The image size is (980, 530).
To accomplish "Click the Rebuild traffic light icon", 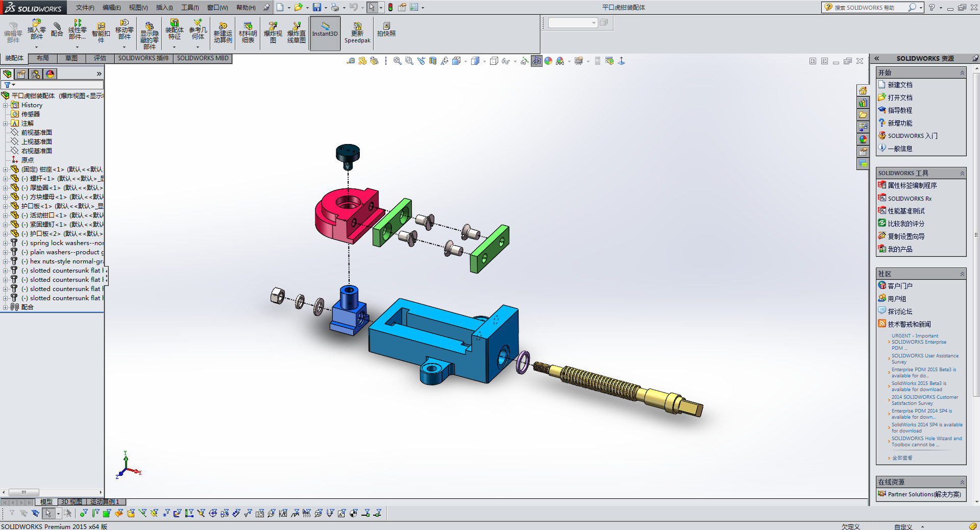I will point(390,7).
